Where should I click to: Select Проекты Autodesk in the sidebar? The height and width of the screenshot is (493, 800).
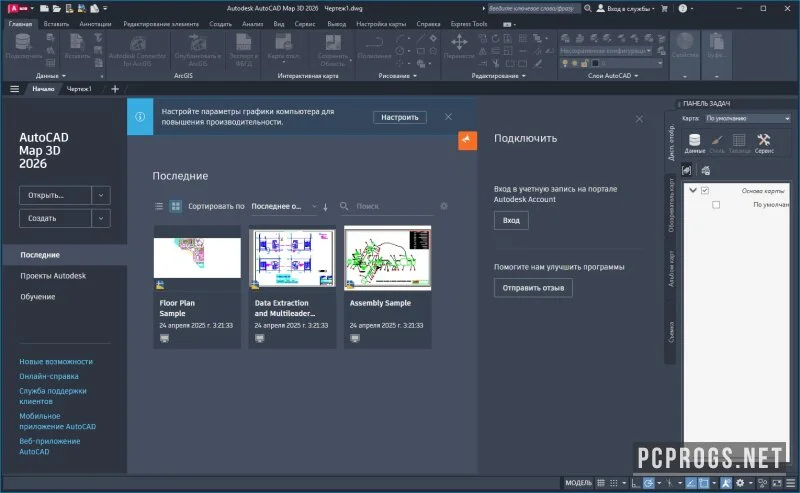(53, 276)
